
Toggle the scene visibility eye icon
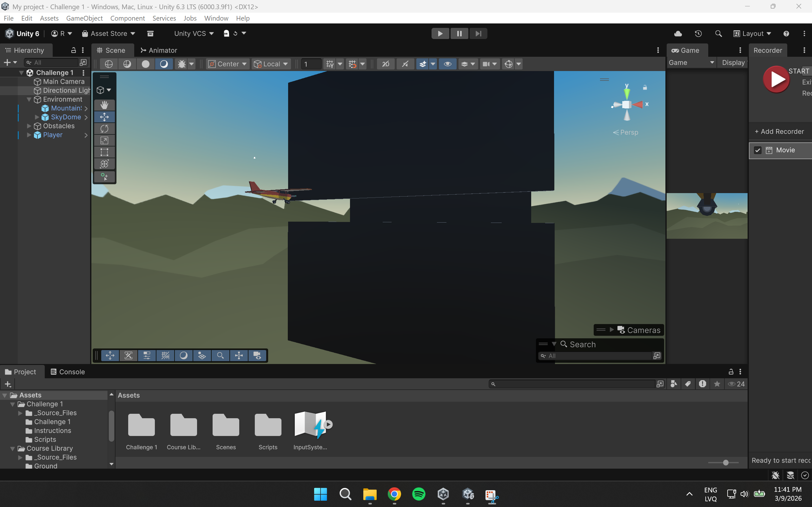point(447,64)
